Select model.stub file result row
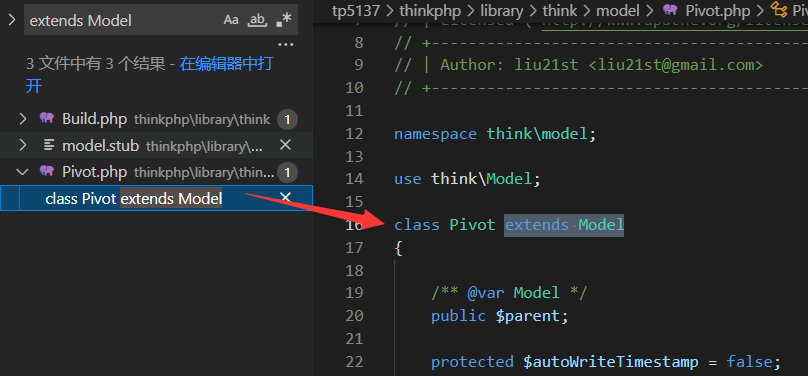 (x=156, y=145)
